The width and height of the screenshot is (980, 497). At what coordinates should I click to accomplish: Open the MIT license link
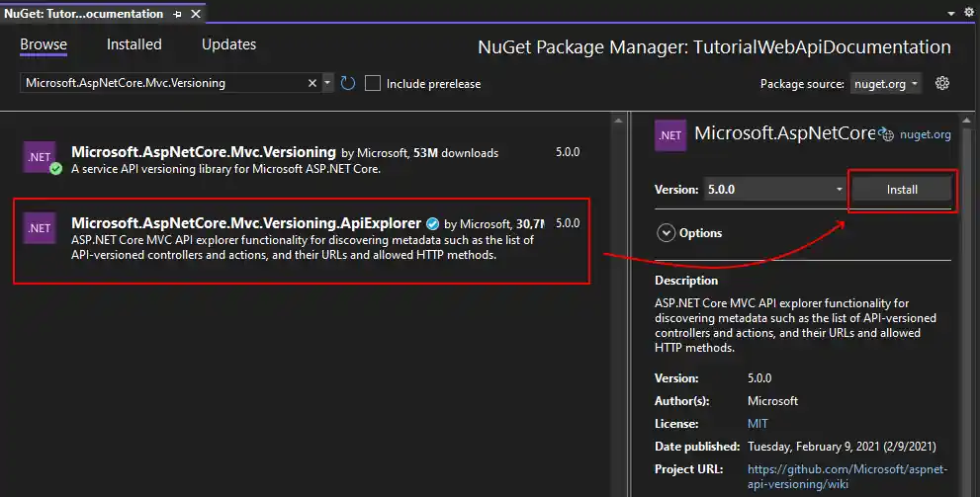click(x=757, y=423)
